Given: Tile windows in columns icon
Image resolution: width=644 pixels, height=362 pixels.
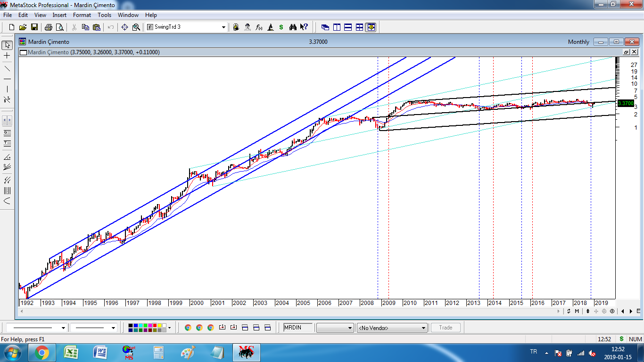Looking at the screenshot, I should pyautogui.click(x=337, y=27).
